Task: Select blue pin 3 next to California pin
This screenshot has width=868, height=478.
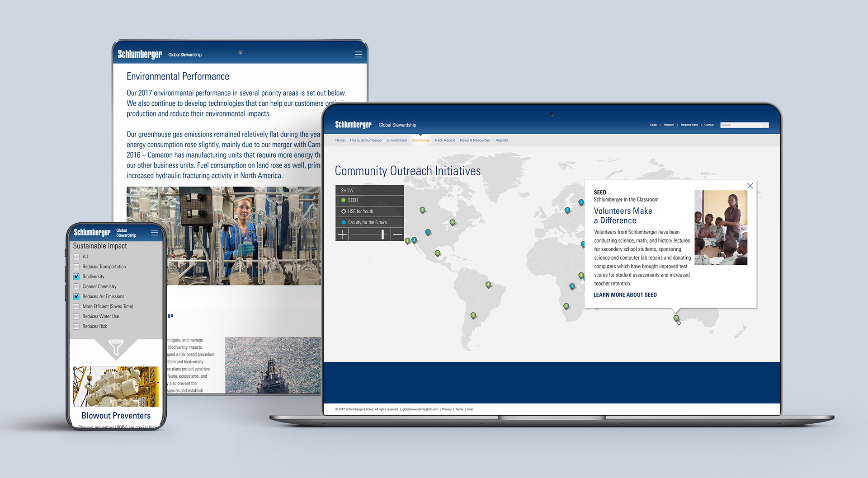Action: [414, 240]
